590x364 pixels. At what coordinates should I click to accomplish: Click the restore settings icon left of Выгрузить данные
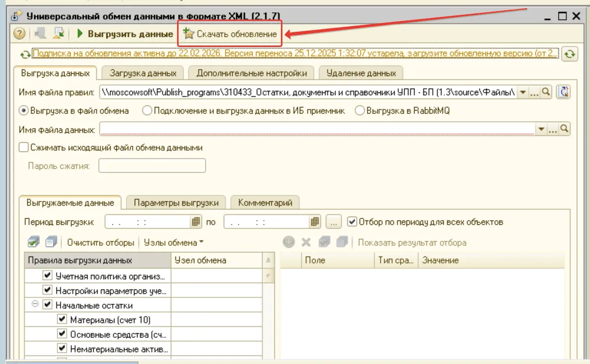[58, 34]
